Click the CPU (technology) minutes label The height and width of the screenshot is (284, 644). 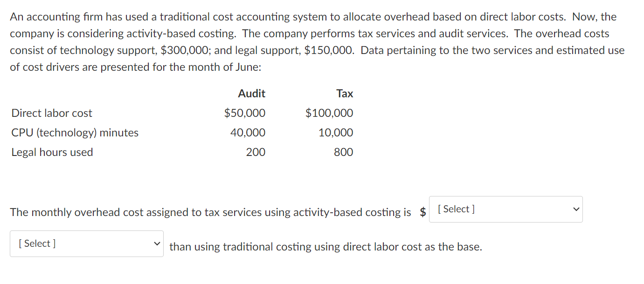coord(75,132)
